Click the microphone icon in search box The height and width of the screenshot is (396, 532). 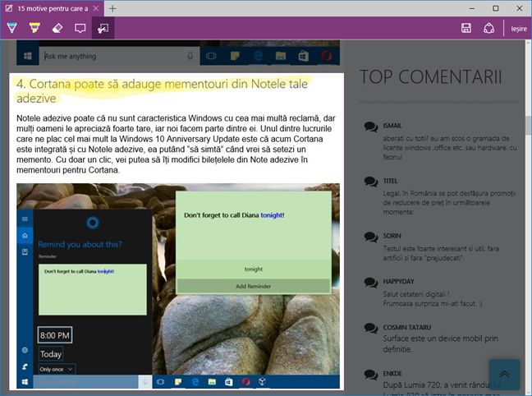pyautogui.click(x=190, y=56)
